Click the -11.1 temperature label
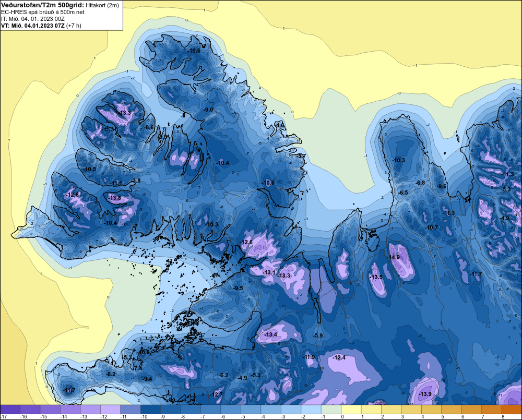The height and width of the screenshot is (420, 522). click(x=116, y=183)
